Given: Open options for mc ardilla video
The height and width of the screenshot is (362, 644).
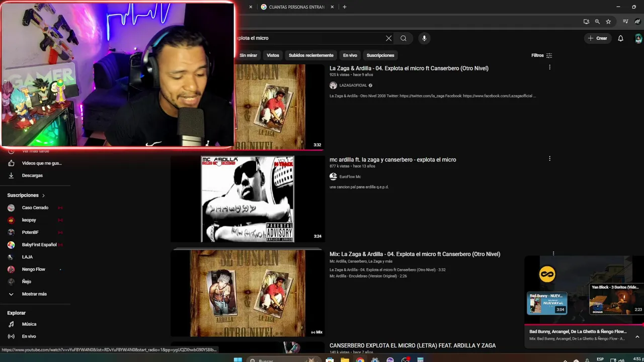Looking at the screenshot, I should point(549,159).
